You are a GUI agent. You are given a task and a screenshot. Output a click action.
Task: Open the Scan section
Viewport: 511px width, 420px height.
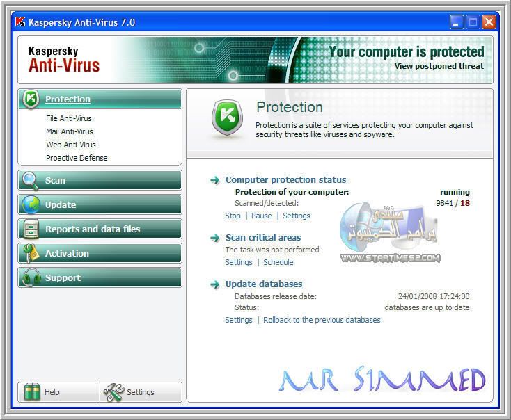point(100,180)
